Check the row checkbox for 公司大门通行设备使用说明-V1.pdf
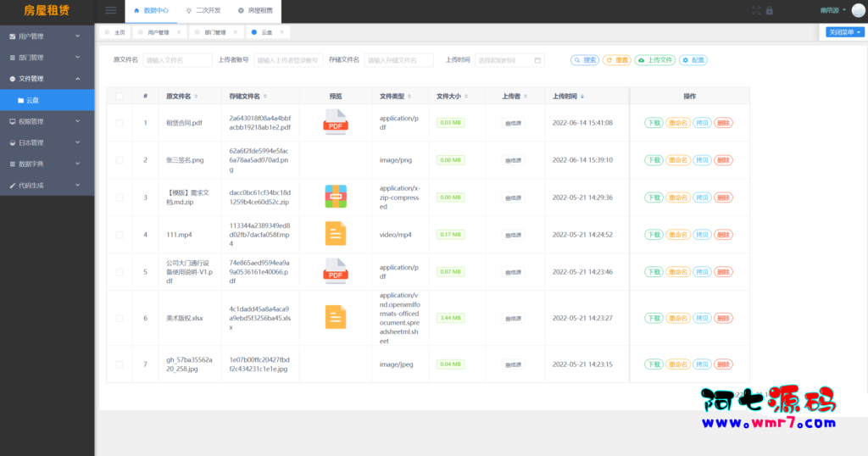 tap(120, 272)
